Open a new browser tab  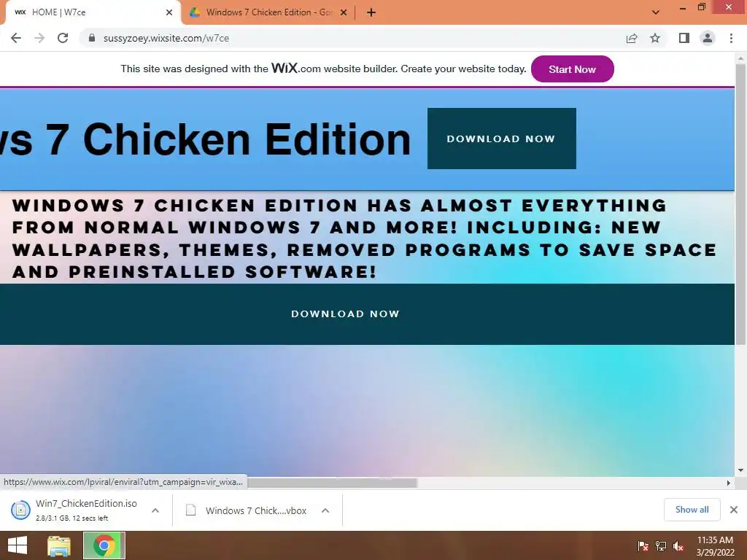pyautogui.click(x=371, y=13)
